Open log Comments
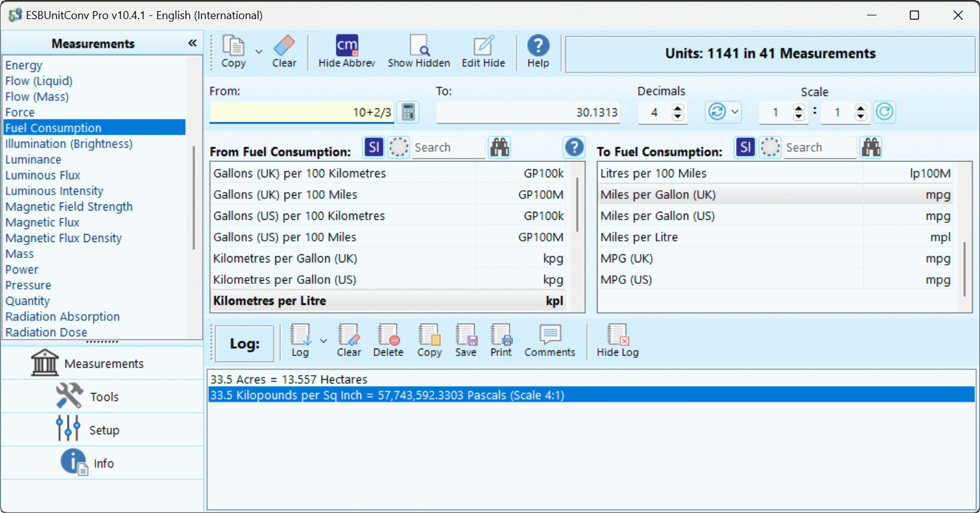Image resolution: width=980 pixels, height=513 pixels. pos(549,341)
